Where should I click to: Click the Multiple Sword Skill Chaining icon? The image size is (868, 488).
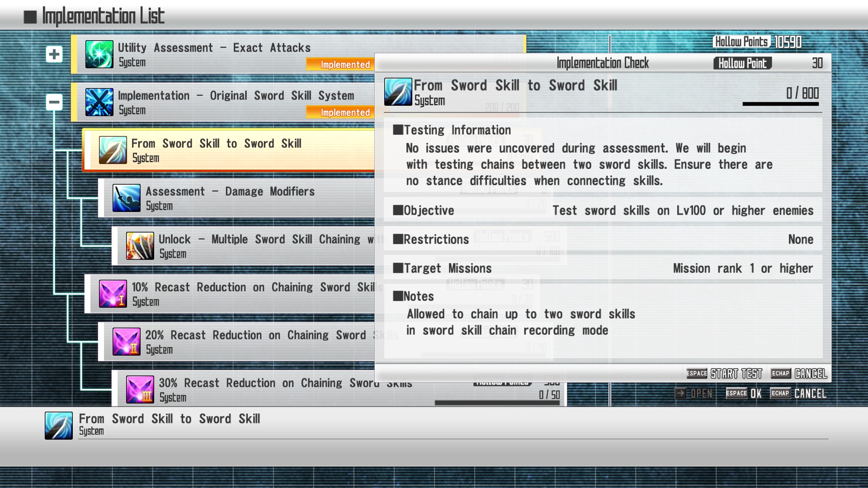click(x=140, y=246)
